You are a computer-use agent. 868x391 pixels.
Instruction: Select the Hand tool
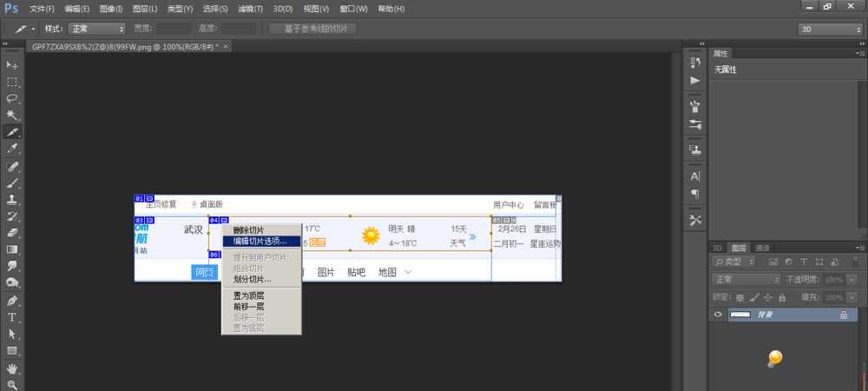[x=12, y=368]
